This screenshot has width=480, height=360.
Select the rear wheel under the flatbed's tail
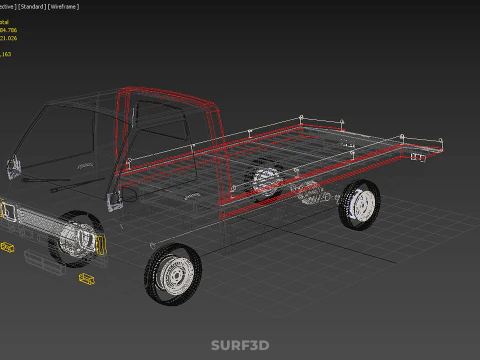[360, 205]
